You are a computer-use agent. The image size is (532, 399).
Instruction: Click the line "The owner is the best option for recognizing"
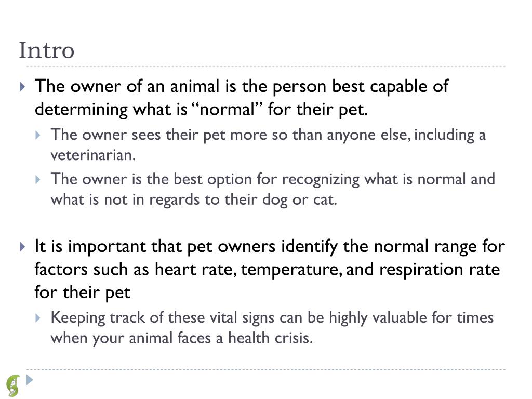point(272,179)
